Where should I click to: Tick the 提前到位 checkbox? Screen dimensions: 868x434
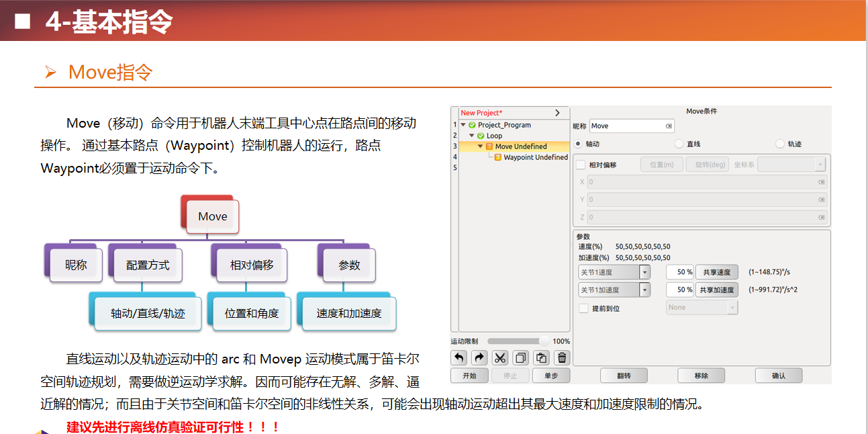583,308
